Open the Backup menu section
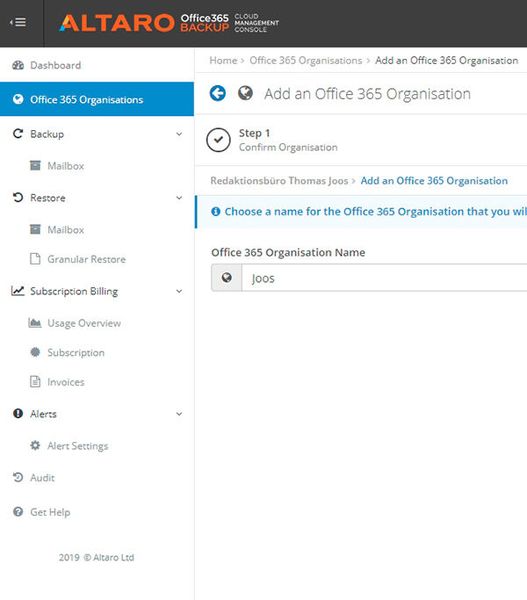This screenshot has width=527, height=600. (47, 134)
